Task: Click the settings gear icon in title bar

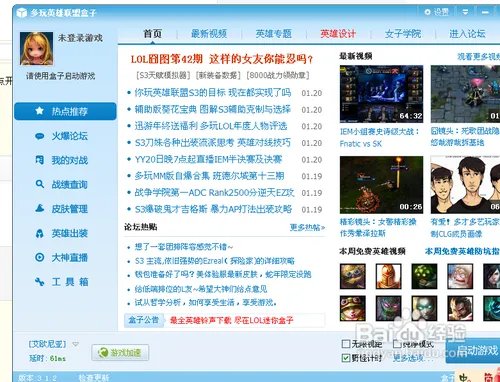Action: click(x=427, y=12)
